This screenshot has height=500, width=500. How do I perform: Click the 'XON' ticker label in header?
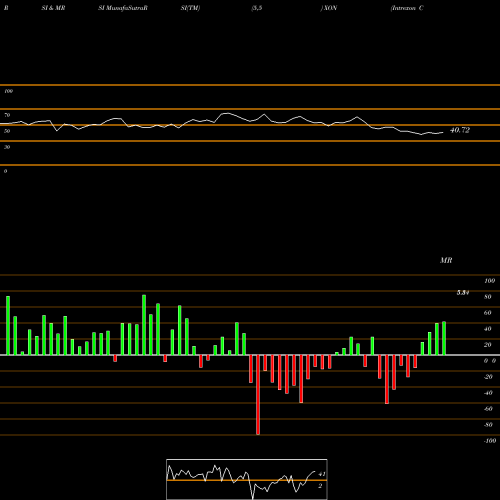(x=330, y=8)
